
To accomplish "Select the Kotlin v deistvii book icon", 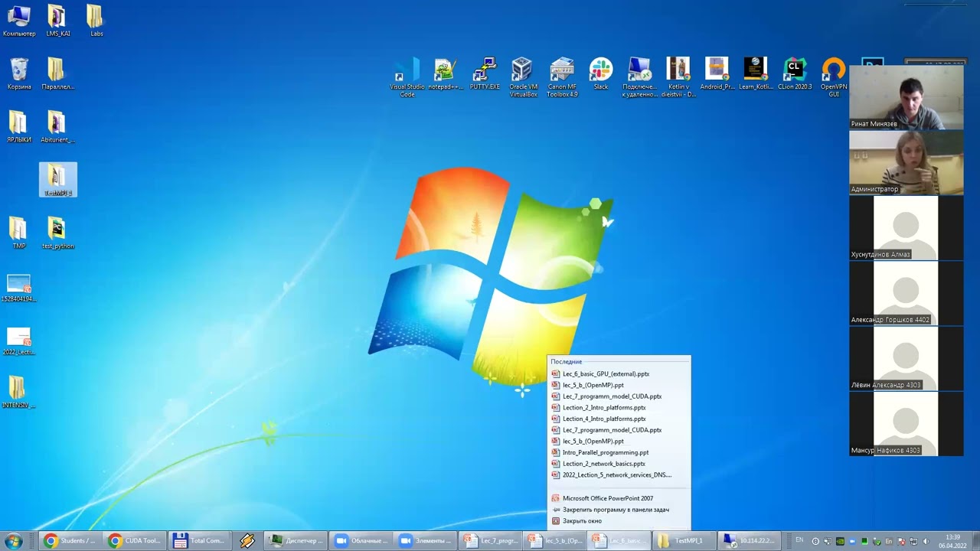I will click(x=678, y=78).
